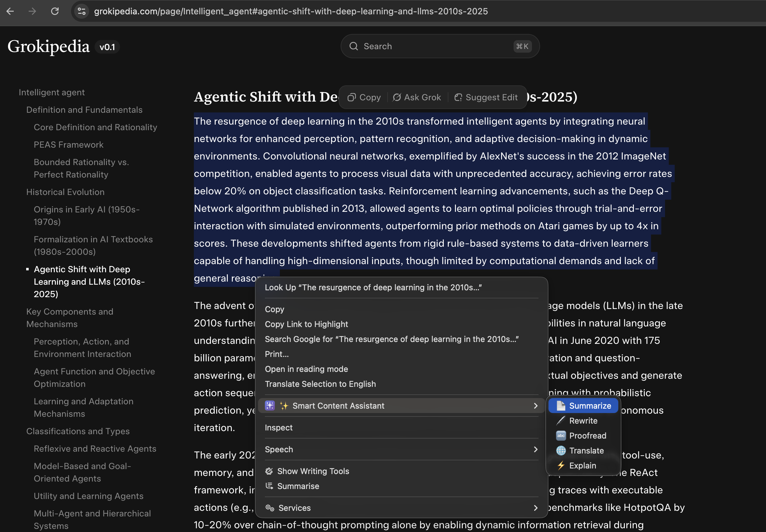
Task: Expand Smart Content Assistant submenu arrow
Action: tap(535, 406)
